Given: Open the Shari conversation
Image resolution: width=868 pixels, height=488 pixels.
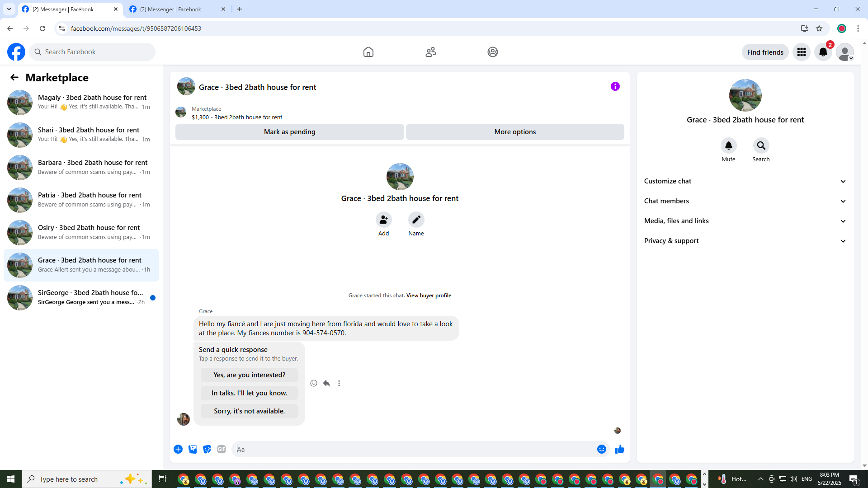Looking at the screenshot, I should click(x=81, y=135).
